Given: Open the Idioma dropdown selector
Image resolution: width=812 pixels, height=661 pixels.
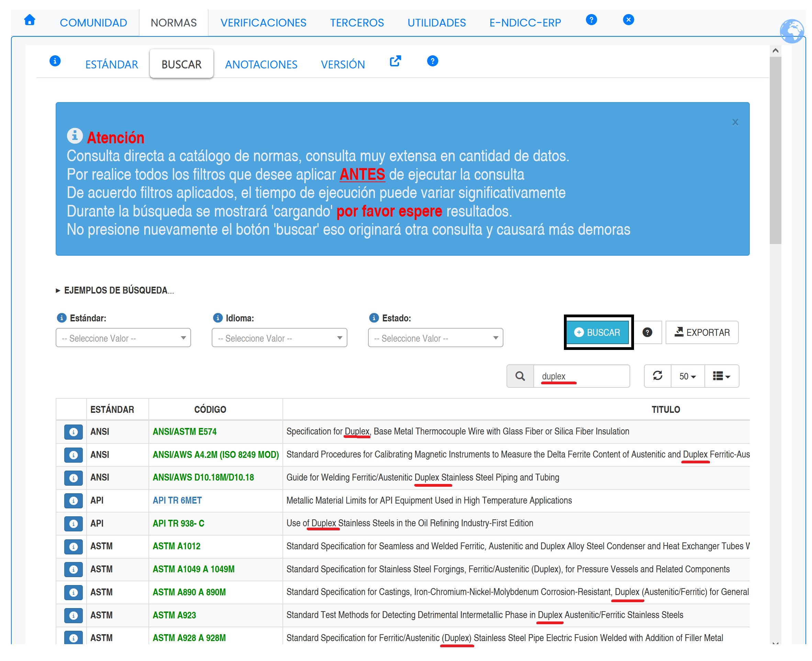Looking at the screenshot, I should [279, 338].
